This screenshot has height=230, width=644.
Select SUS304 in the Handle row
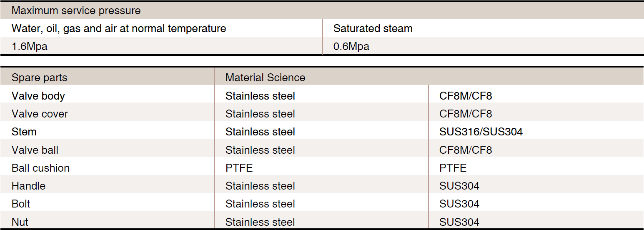459,186
